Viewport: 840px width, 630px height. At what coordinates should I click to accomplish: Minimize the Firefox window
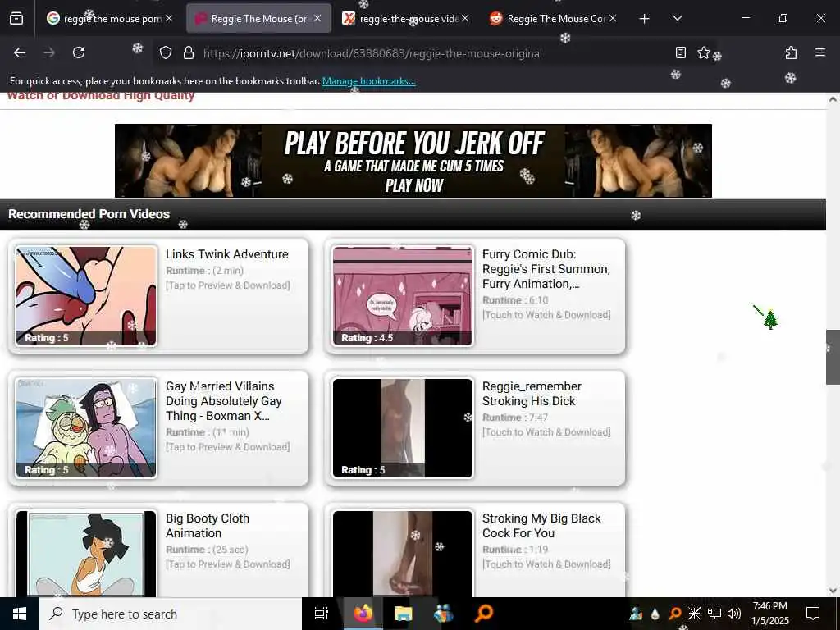(x=745, y=18)
